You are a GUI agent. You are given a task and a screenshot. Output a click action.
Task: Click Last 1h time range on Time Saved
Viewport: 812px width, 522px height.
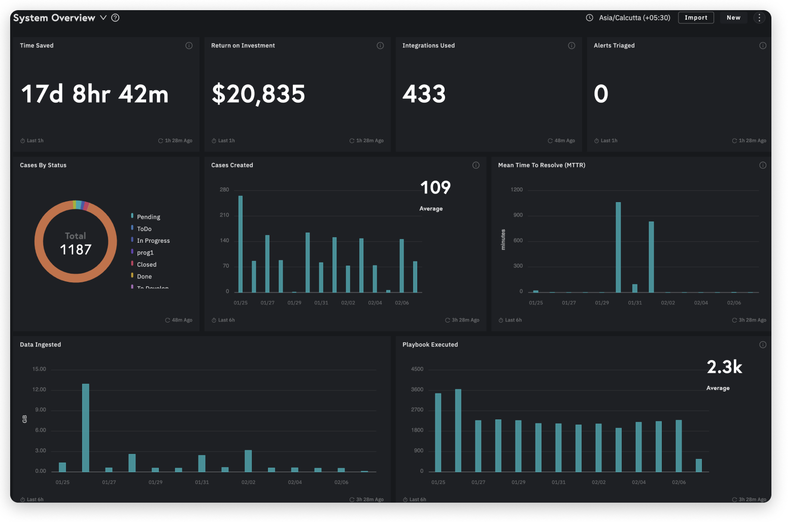32,141
